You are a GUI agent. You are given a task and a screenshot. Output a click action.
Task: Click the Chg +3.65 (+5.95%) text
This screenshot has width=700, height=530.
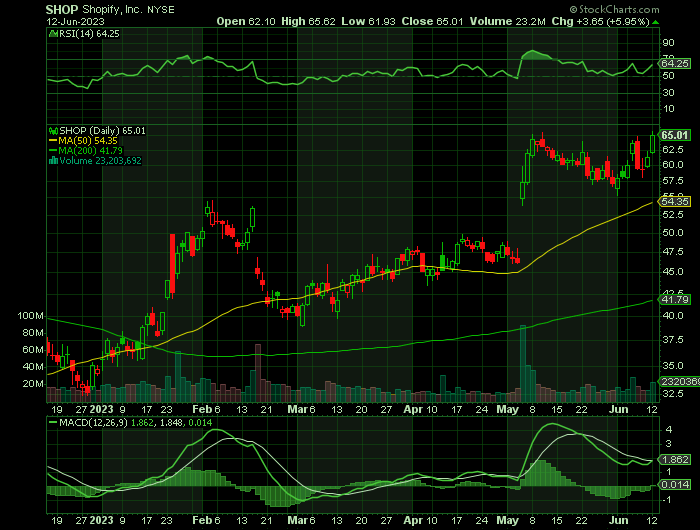(600, 21)
